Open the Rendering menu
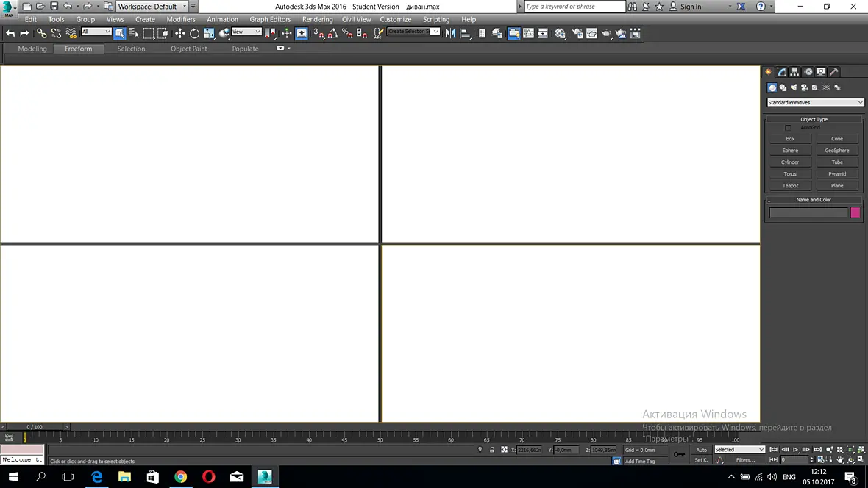 point(317,19)
